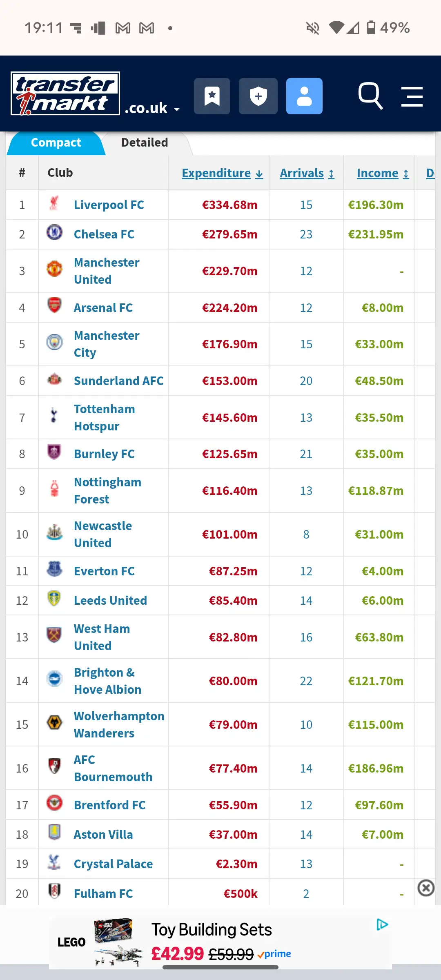Go to Transfermarkt home logo
441x980 pixels.
[65, 94]
